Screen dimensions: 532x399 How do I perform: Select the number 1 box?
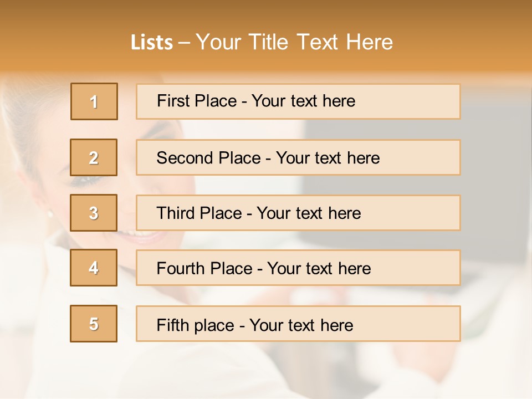[94, 101]
